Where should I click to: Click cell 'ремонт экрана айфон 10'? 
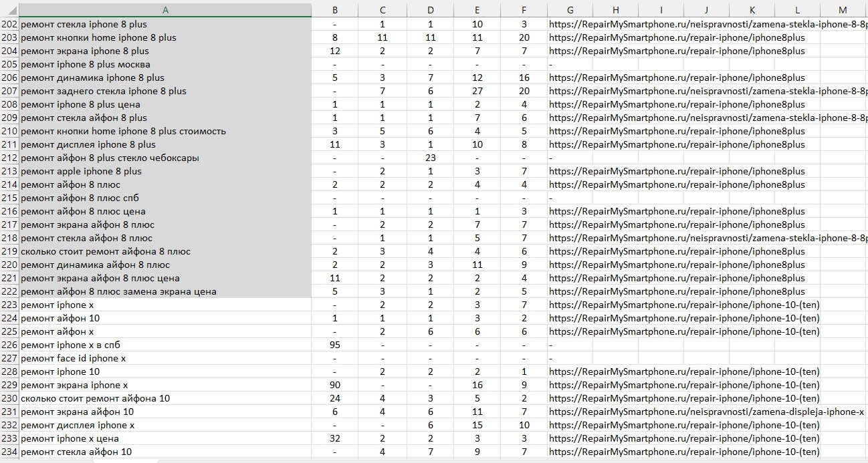165,412
